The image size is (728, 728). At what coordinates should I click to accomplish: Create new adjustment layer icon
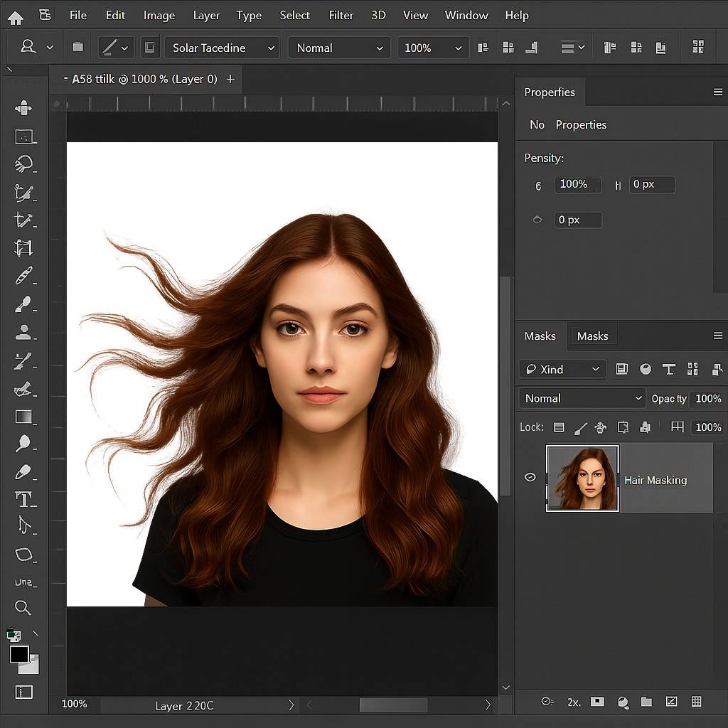pos(623,702)
